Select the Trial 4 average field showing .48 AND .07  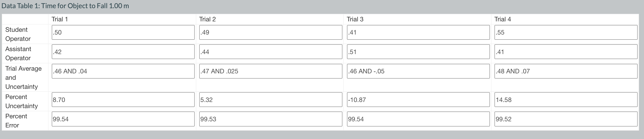tap(566, 71)
